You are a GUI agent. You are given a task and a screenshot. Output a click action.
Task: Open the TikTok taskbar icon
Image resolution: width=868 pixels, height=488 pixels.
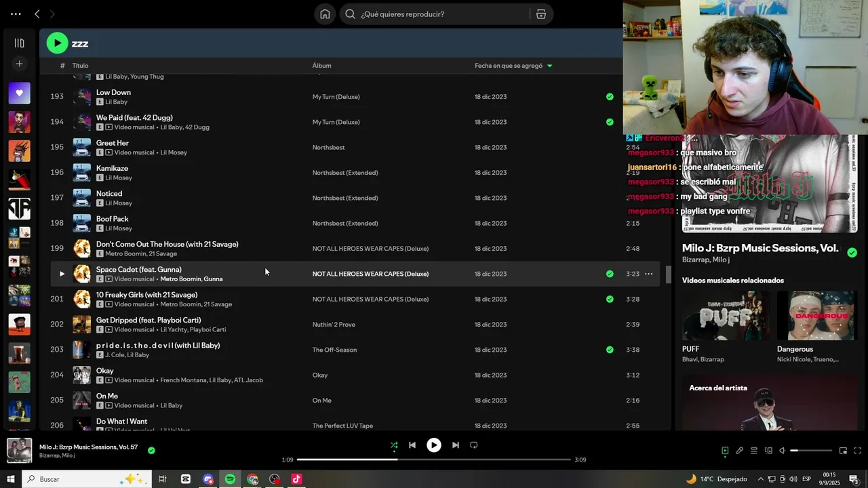coord(296,479)
